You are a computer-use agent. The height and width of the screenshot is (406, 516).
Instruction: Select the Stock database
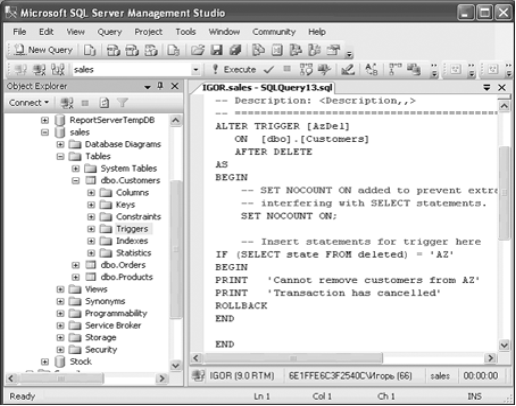tap(80, 361)
